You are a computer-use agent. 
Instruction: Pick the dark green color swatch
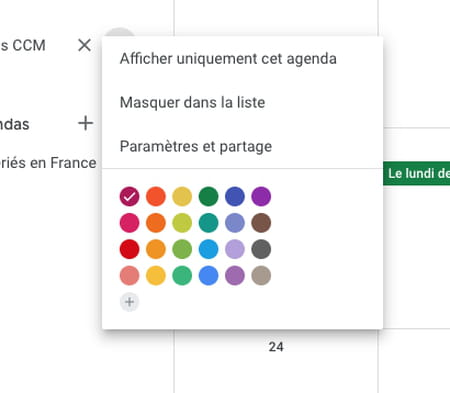(x=208, y=196)
